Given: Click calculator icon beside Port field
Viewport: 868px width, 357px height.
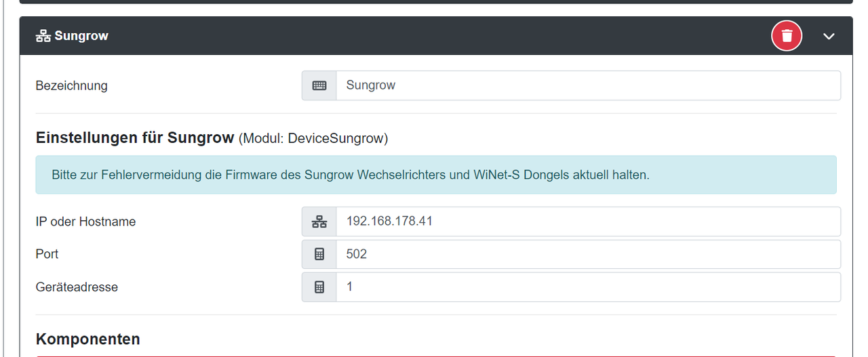Looking at the screenshot, I should [319, 254].
